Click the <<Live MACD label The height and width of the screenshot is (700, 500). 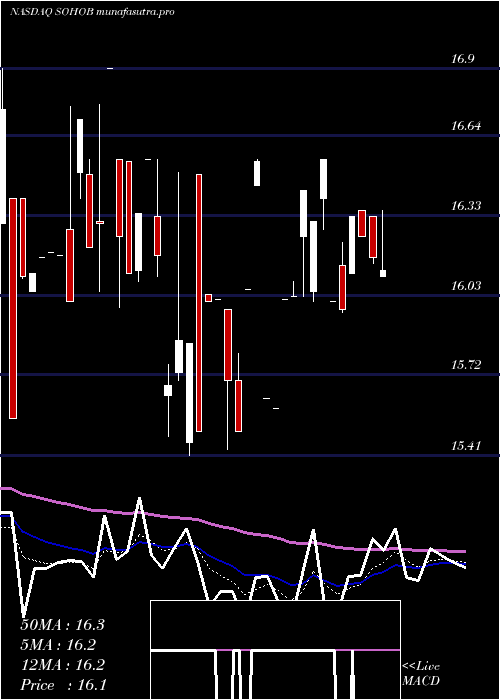coord(421,674)
